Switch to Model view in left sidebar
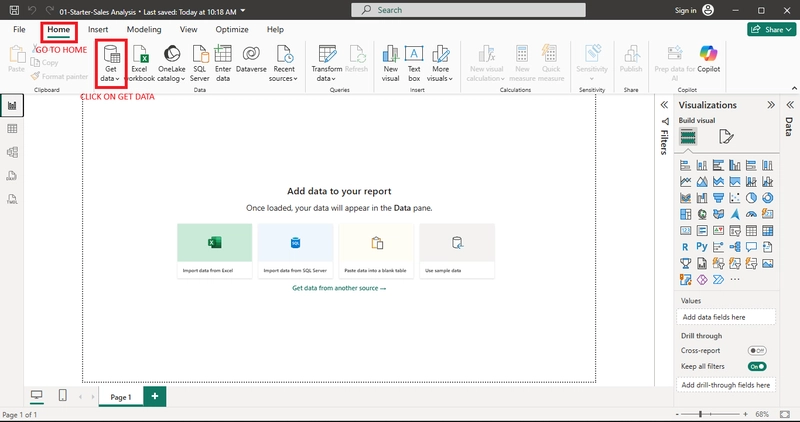This screenshot has height=422, width=800. point(12,152)
